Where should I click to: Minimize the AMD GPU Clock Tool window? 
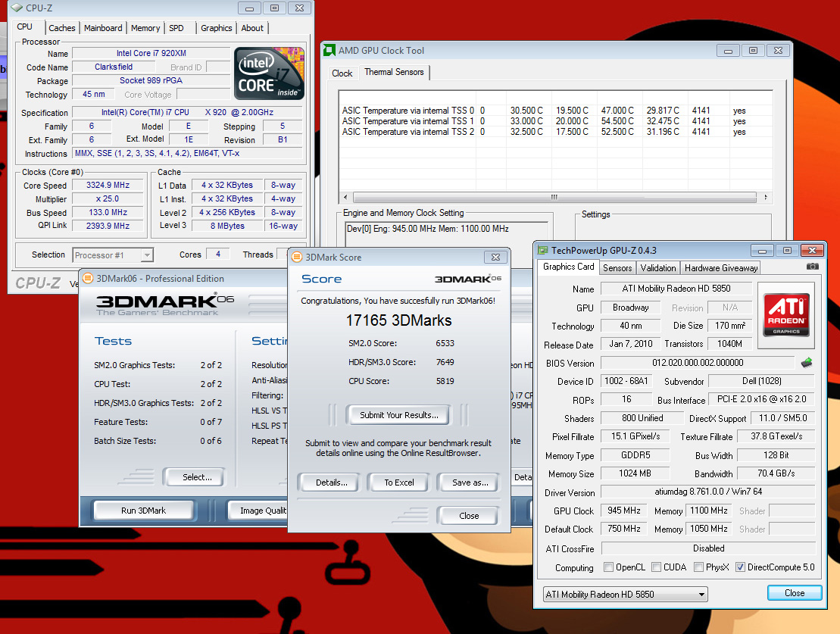pos(728,51)
